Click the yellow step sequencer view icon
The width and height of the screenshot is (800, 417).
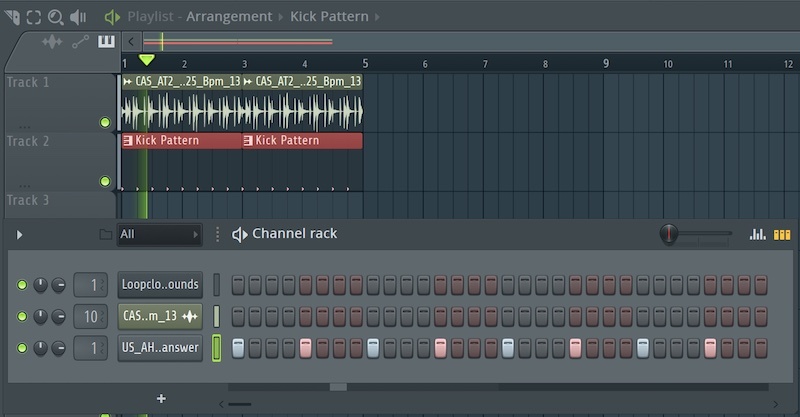tap(782, 234)
